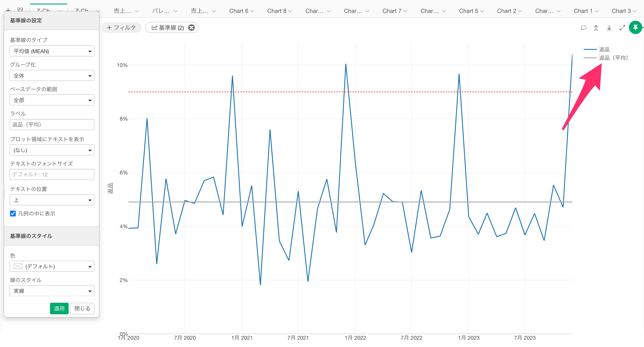
Task: Open the グループ化 dropdown set to 全体
Action: point(52,76)
